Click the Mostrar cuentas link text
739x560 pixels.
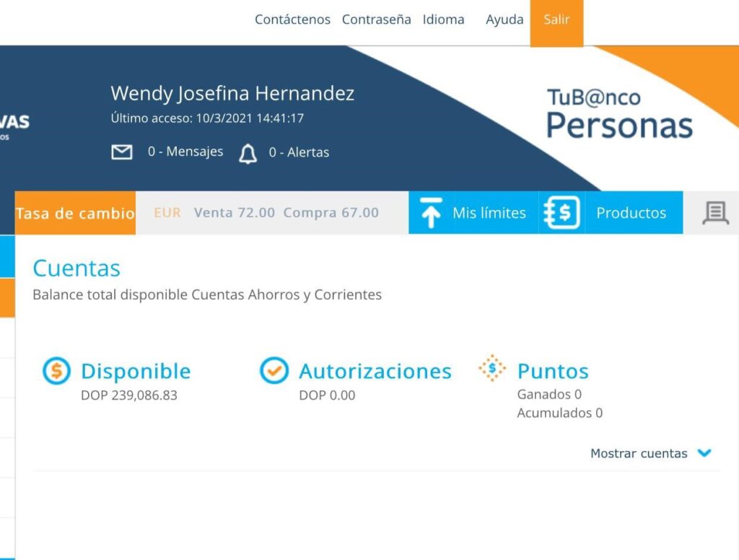click(x=639, y=454)
